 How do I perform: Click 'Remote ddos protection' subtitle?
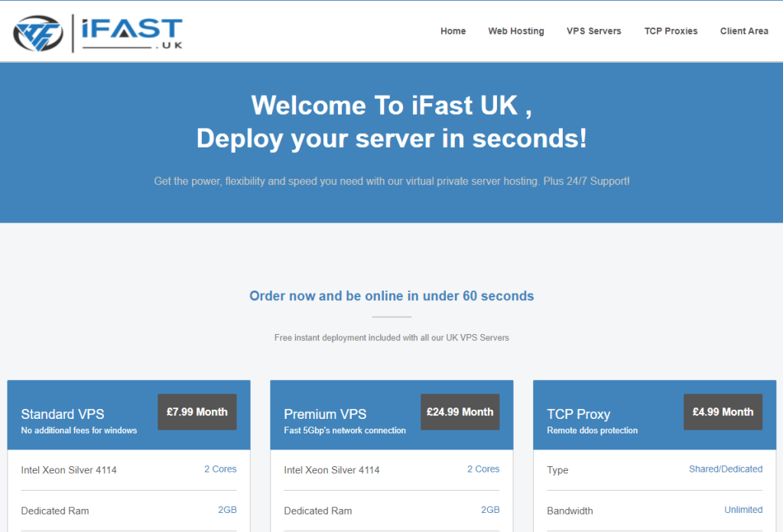593,430
